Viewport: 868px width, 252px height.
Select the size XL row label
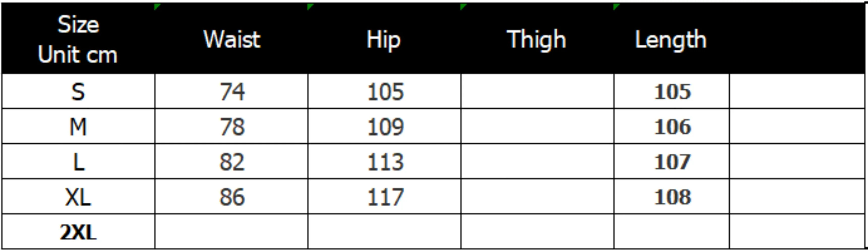click(x=78, y=197)
